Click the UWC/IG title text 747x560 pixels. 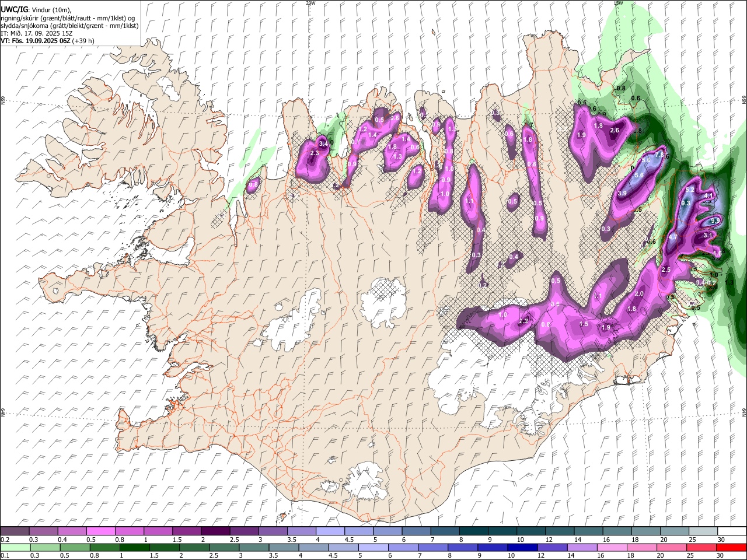14,10
